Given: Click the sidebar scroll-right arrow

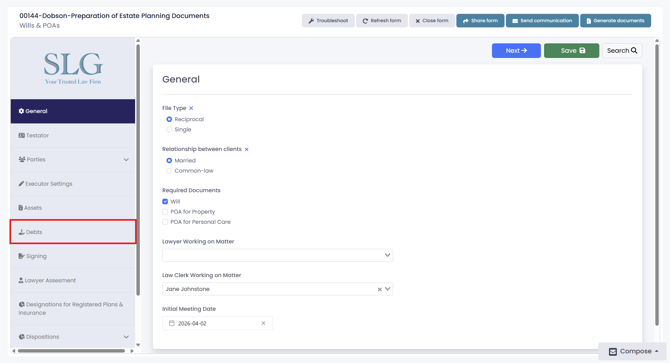Looking at the screenshot, I should tap(132, 351).
